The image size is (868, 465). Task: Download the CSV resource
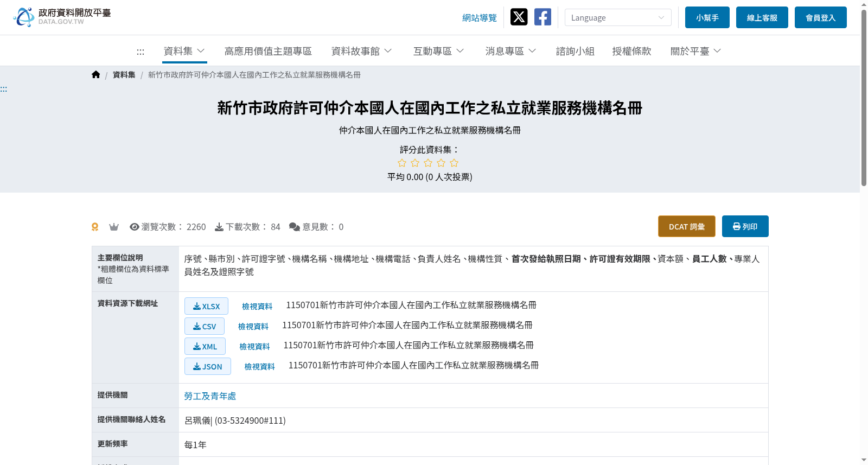205,326
